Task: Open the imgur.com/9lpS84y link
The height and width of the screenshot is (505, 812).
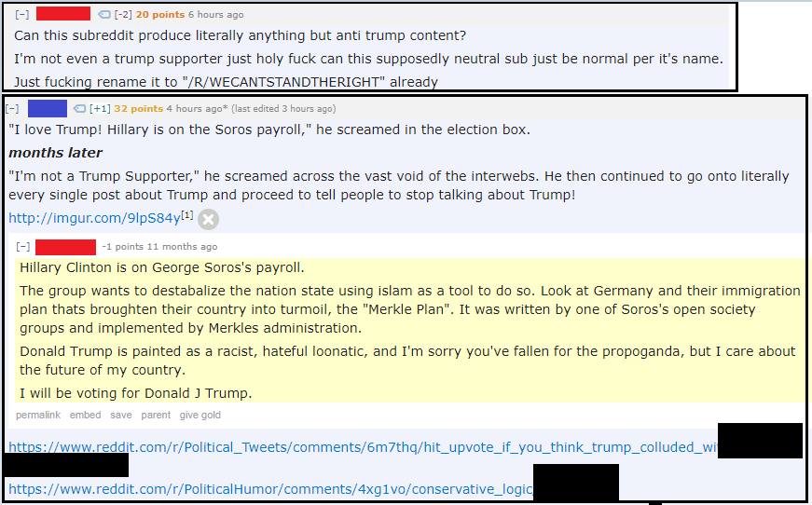Action: click(x=94, y=218)
